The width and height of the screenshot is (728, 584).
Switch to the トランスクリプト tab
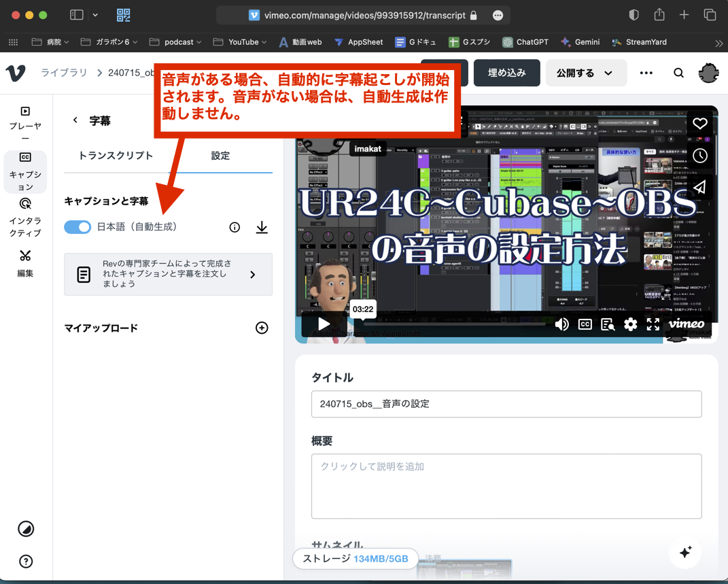pos(116,156)
